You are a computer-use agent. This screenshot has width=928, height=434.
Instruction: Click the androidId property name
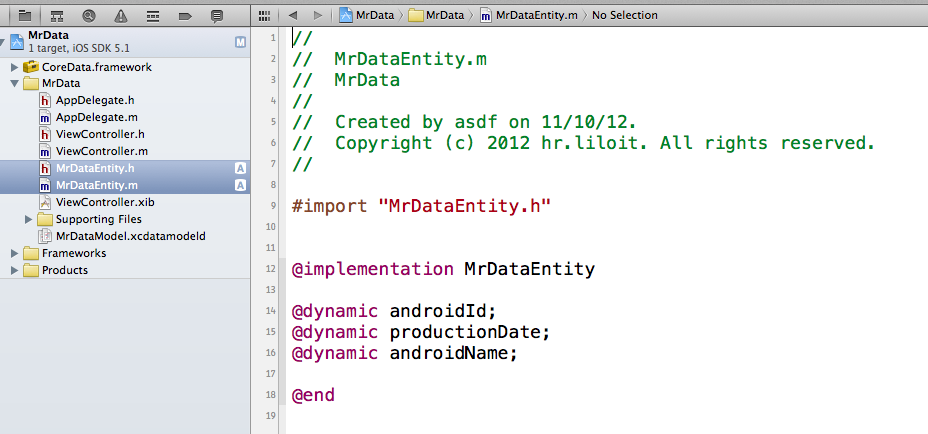[438, 310]
